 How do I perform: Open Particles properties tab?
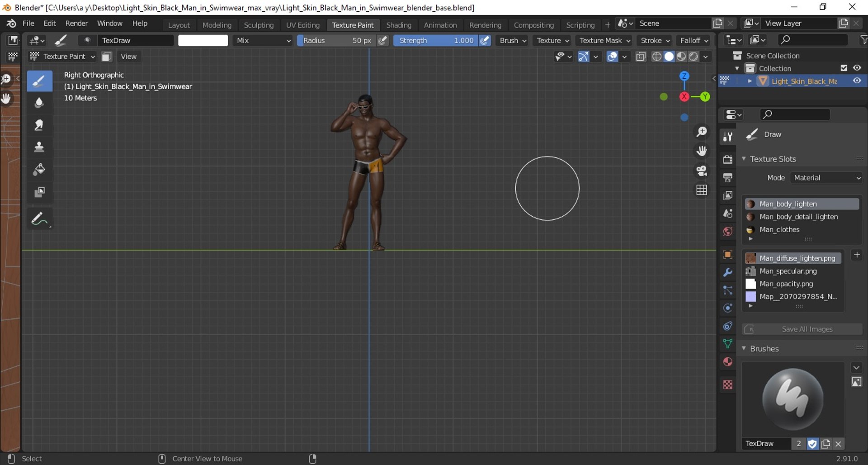728,290
